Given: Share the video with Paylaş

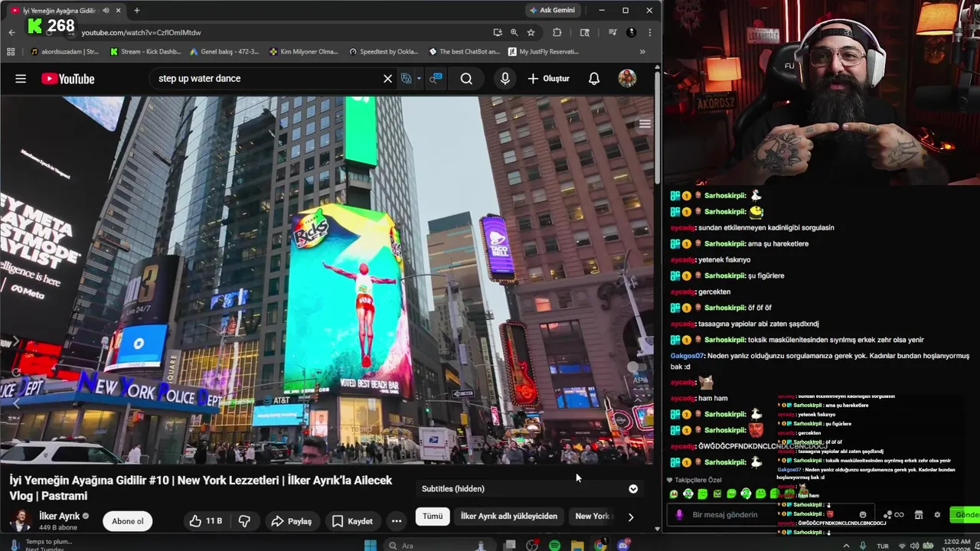Looking at the screenshot, I should click(291, 521).
